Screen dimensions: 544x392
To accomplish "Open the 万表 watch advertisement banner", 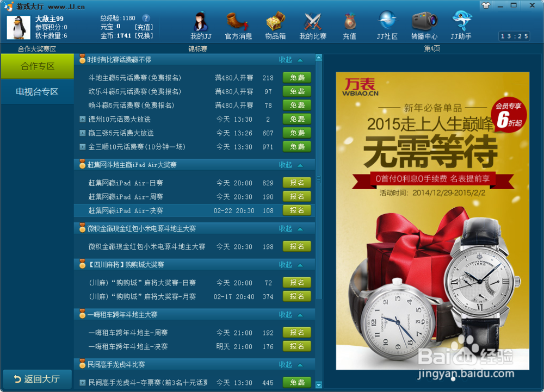I will click(432, 221).
